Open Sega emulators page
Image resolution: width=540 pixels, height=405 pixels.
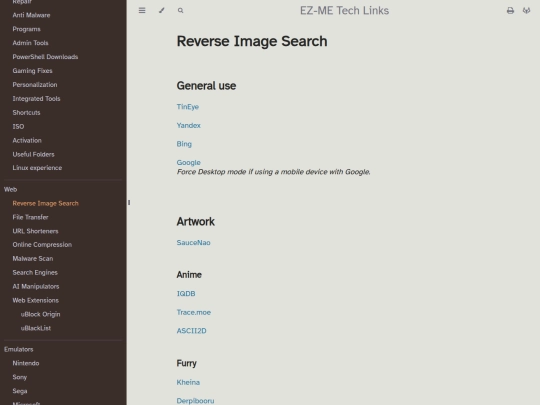tap(20, 391)
